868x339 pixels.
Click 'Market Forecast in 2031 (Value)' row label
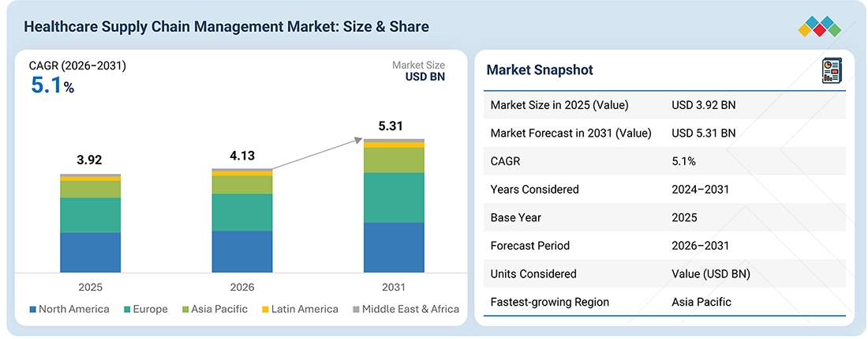pos(571,133)
